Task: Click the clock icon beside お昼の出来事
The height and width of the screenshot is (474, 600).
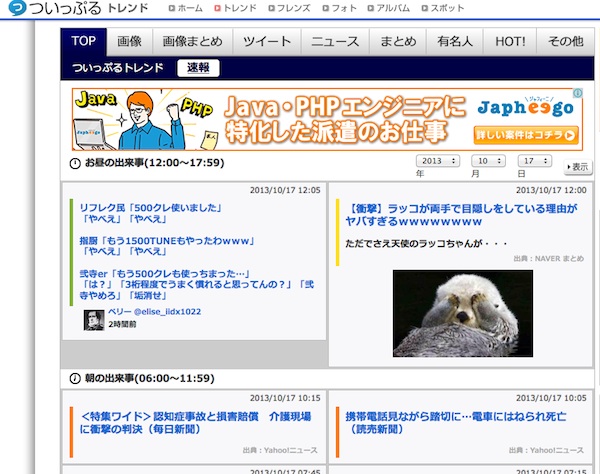Action: click(75, 163)
